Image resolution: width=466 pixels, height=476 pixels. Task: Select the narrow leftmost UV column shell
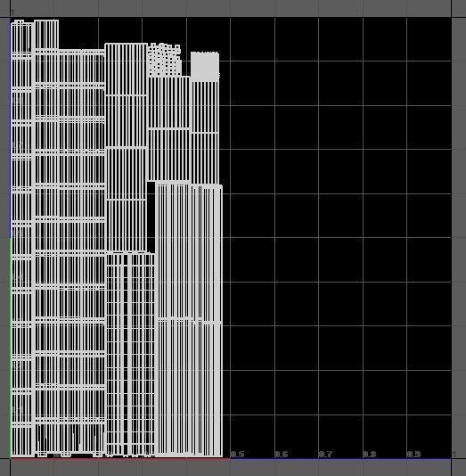[x=22, y=238]
